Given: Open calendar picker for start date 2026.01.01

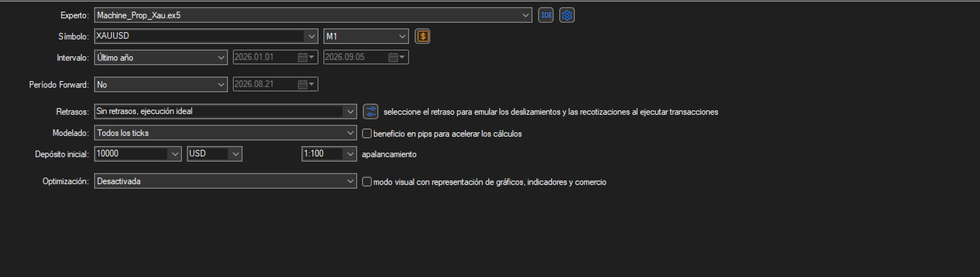Looking at the screenshot, I should pyautogui.click(x=305, y=57).
